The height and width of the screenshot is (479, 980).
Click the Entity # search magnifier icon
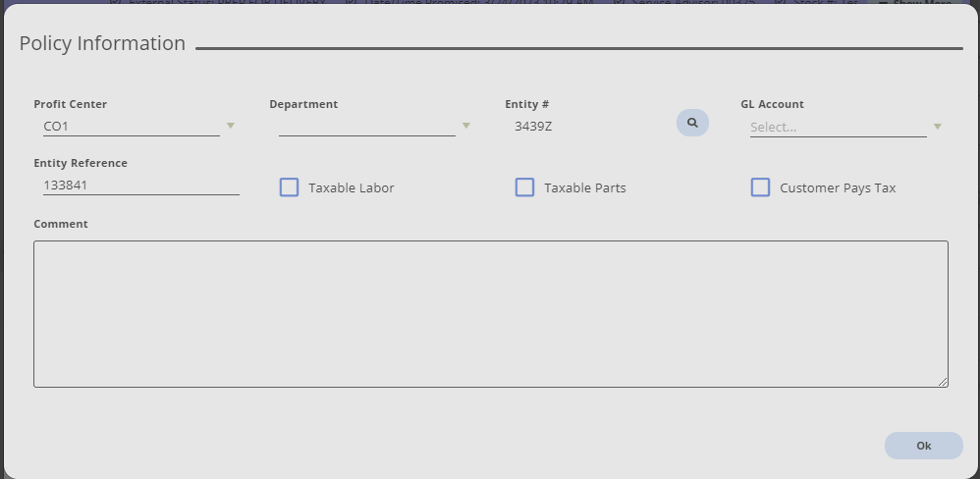692,123
